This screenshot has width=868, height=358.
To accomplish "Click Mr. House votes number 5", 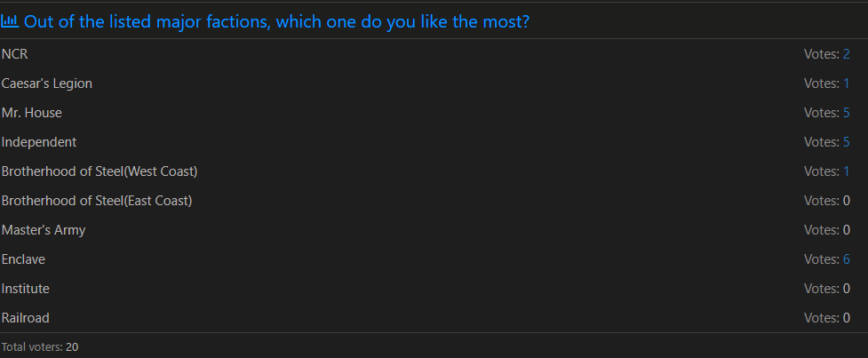I will click(846, 113).
